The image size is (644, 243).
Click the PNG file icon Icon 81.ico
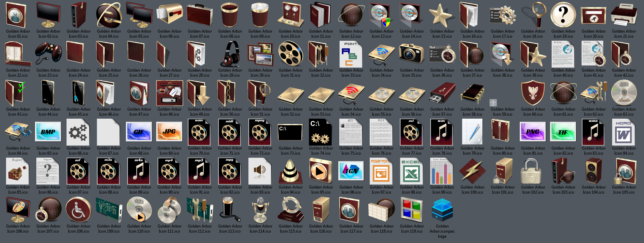coord(533,132)
